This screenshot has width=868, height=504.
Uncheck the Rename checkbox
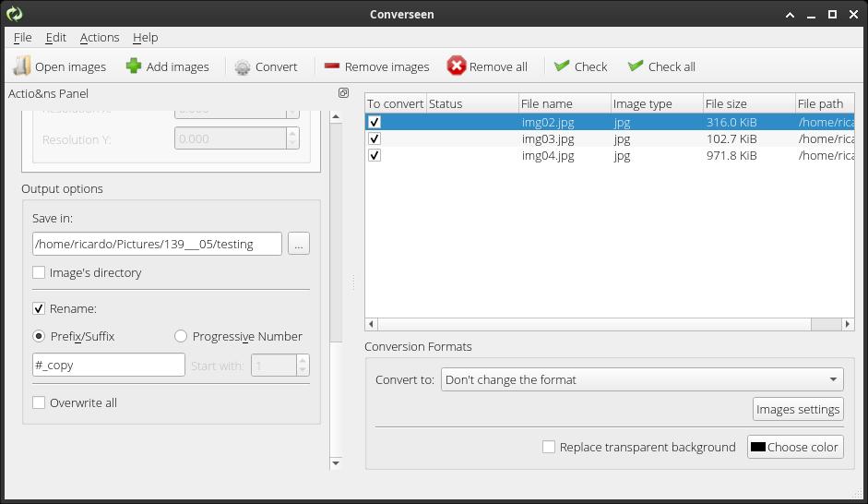click(x=39, y=309)
